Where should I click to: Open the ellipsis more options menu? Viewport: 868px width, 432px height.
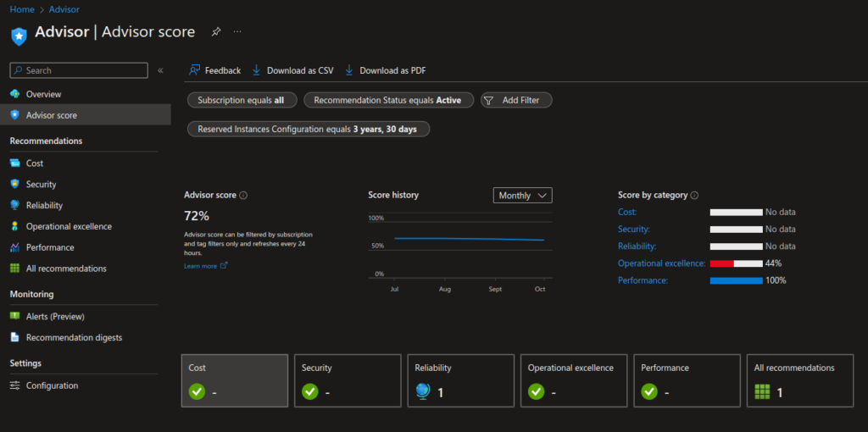coord(237,31)
